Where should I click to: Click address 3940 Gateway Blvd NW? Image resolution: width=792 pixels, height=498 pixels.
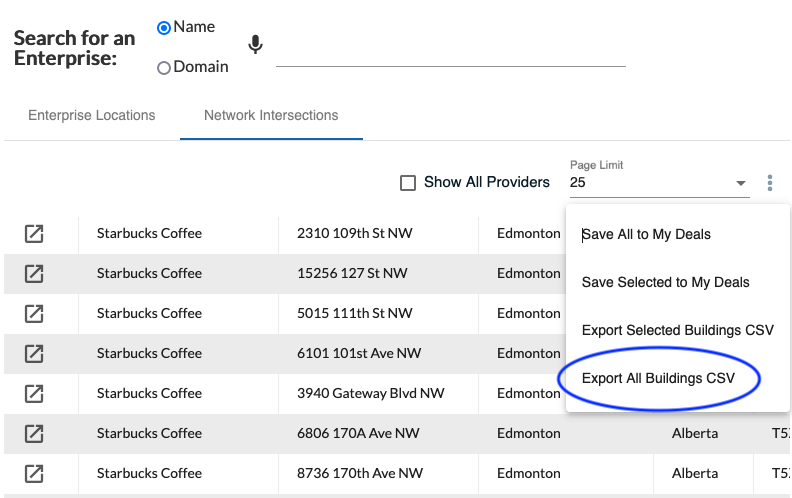coord(371,393)
